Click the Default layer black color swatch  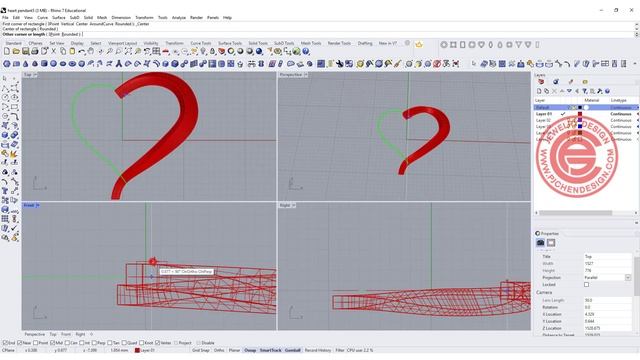coord(580,107)
